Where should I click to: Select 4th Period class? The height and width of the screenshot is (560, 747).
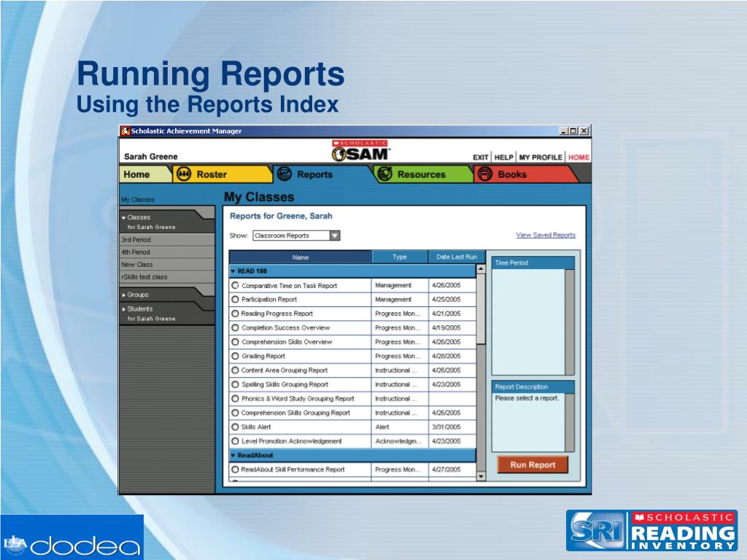point(167,252)
